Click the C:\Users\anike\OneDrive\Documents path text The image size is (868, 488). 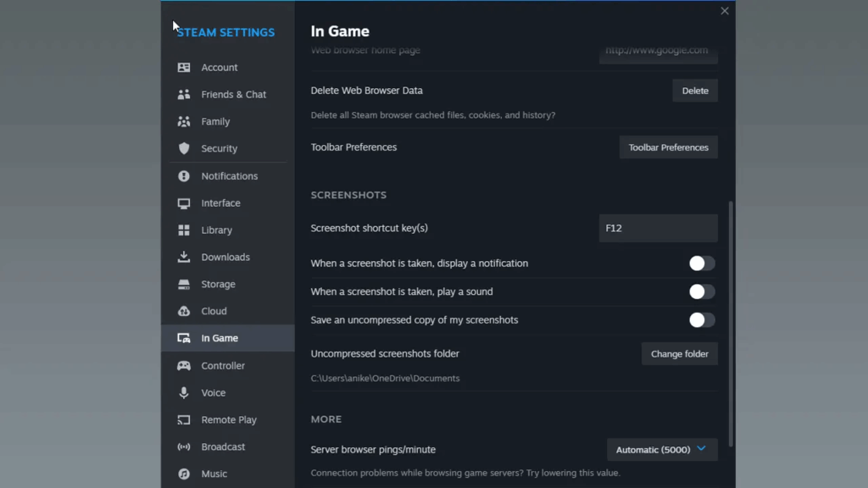coord(385,379)
